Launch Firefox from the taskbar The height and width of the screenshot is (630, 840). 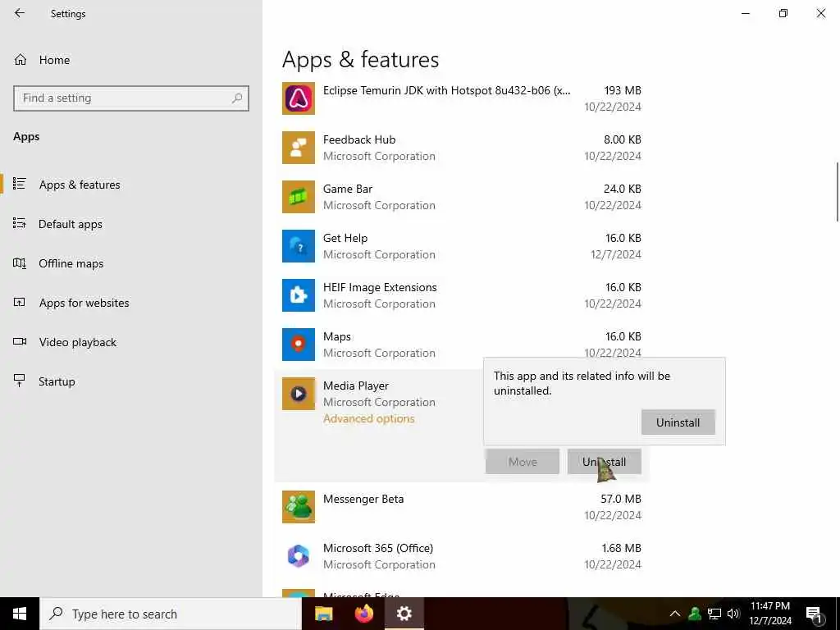point(364,614)
